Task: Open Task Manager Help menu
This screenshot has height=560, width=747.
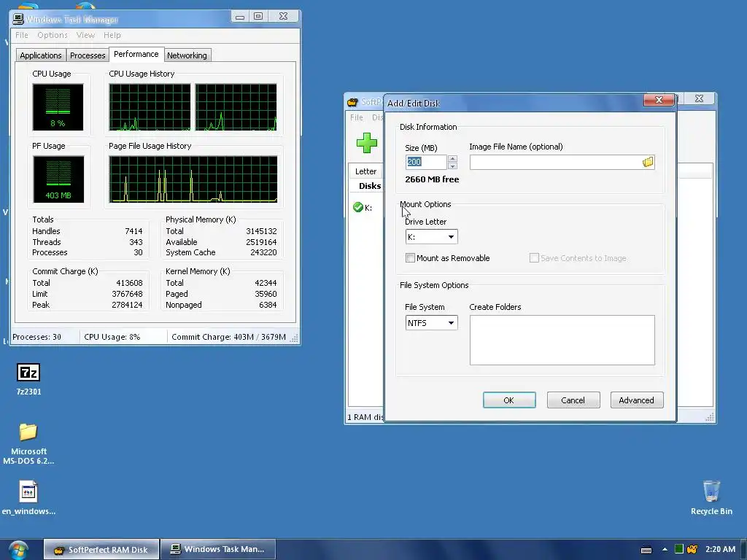Action: coord(112,35)
